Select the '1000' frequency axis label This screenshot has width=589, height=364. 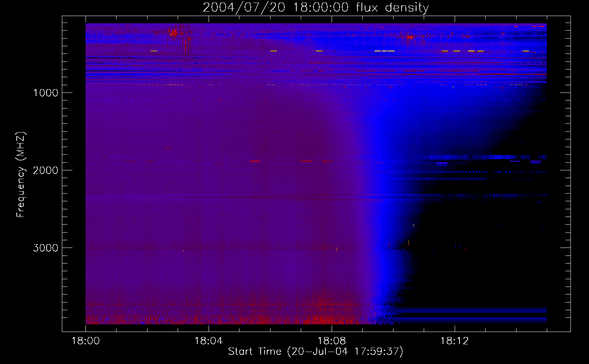click(46, 93)
